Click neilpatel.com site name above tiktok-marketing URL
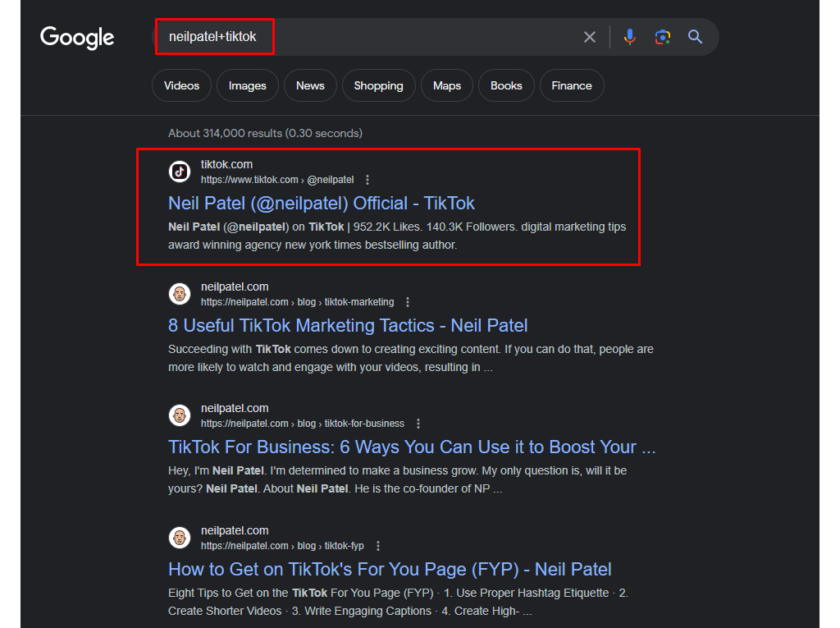Screen dimensions: 840x628 click(235, 286)
